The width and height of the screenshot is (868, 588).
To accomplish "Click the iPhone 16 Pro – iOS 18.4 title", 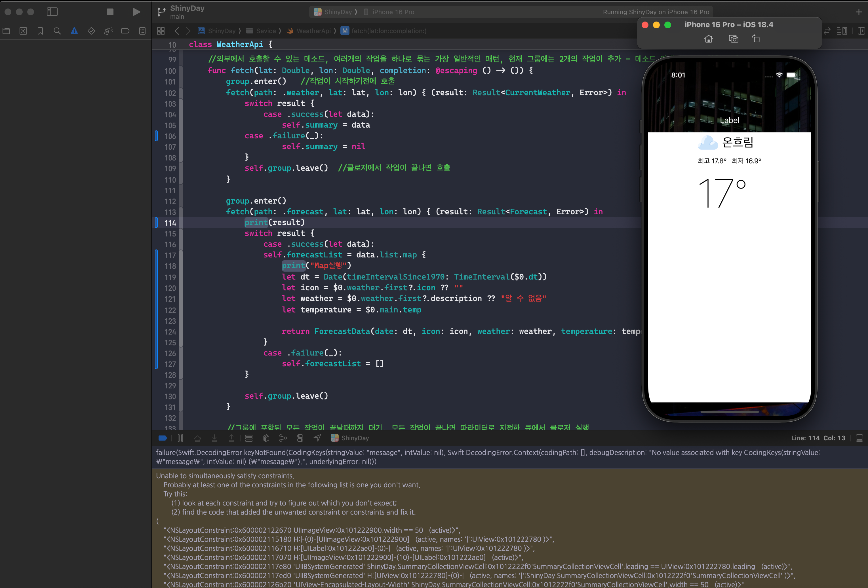I will point(729,25).
